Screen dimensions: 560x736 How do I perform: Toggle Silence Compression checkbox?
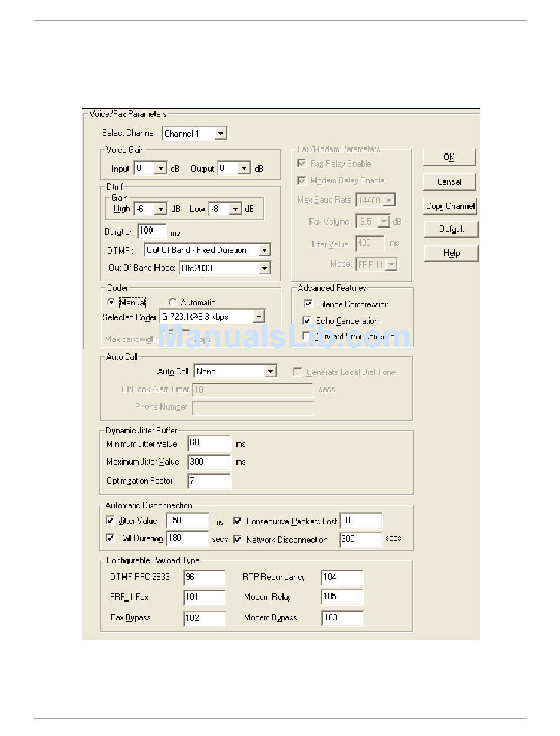click(x=308, y=304)
